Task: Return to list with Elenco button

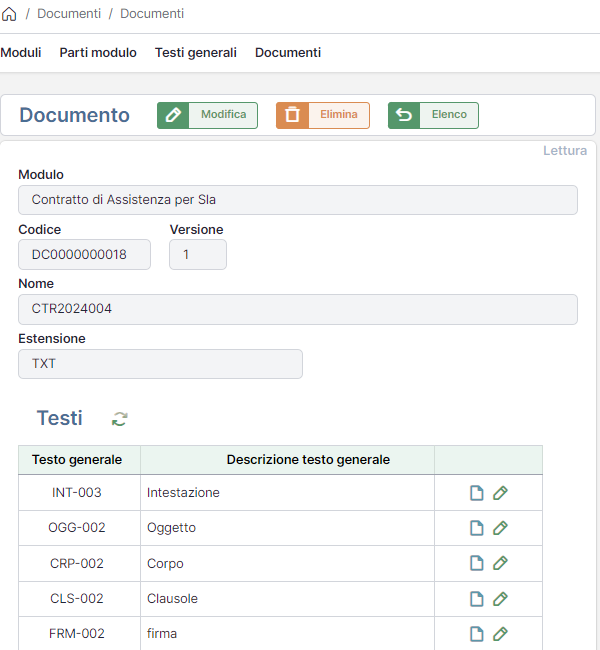Action: [x=433, y=115]
